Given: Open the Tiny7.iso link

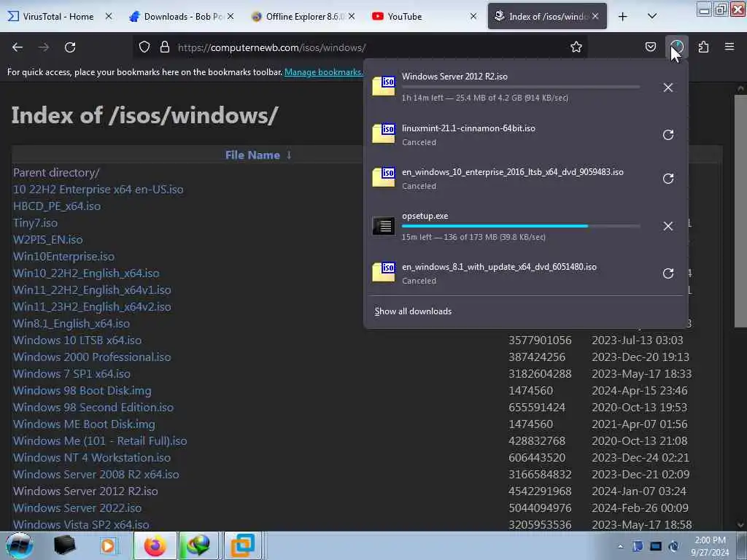Looking at the screenshot, I should pos(35,223).
